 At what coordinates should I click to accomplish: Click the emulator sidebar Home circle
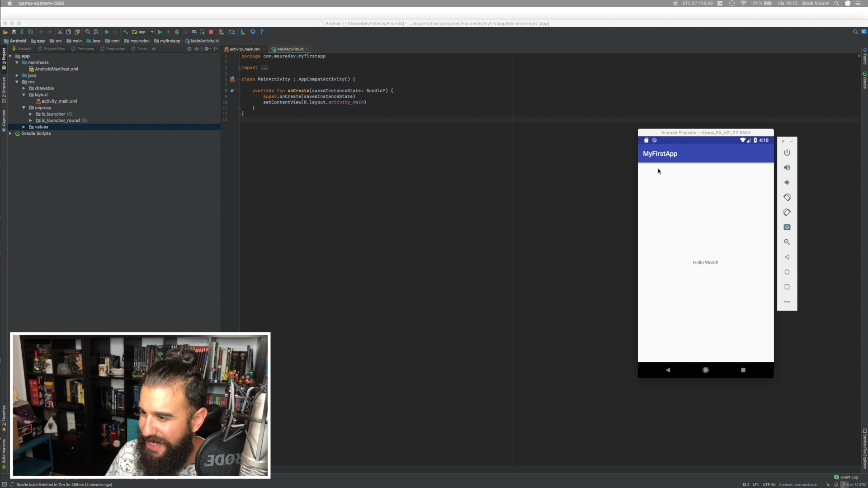point(787,272)
